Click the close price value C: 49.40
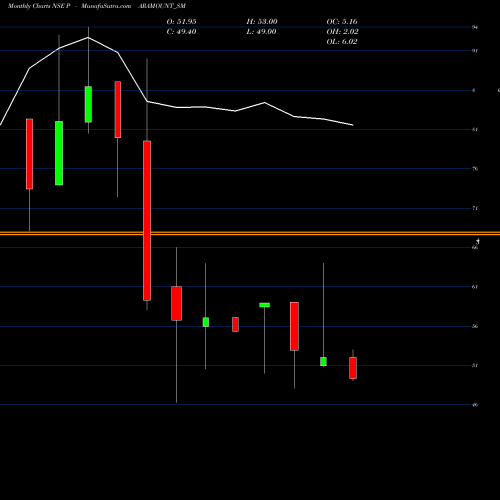Viewport: 500px width, 500px height. click(181, 32)
